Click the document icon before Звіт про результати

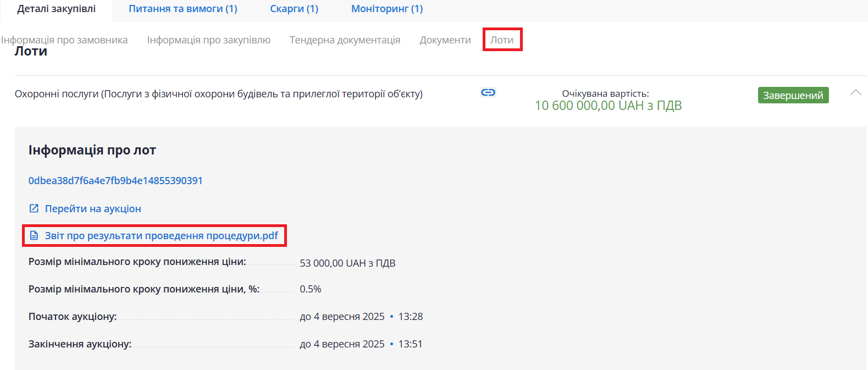click(34, 235)
